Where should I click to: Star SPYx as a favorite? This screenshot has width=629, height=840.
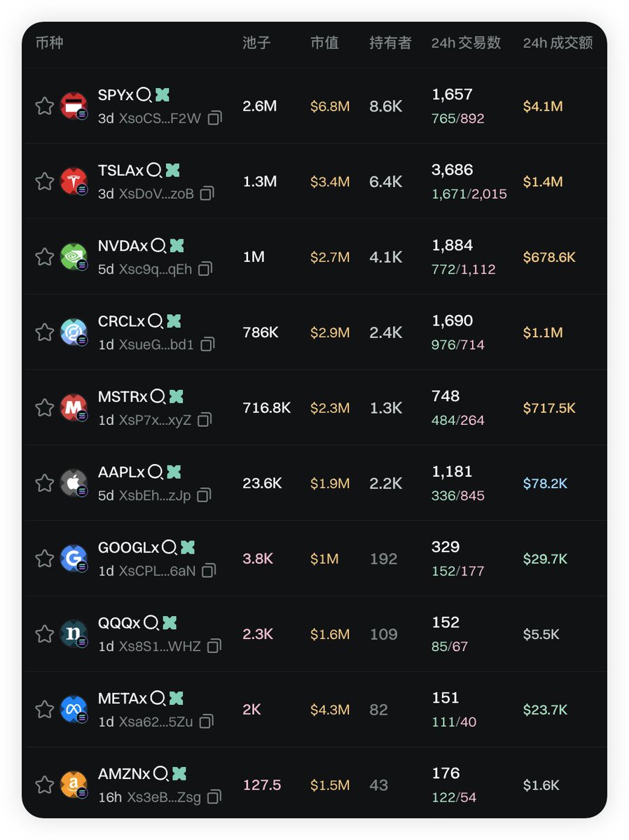click(x=45, y=106)
